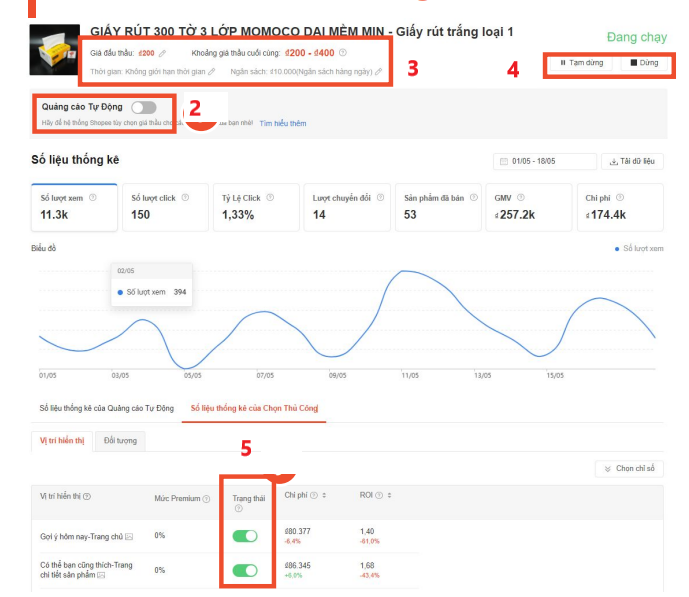689x597 pixels.
Task: Click the Tải dữ liệu download button
Action: pyautogui.click(x=631, y=162)
